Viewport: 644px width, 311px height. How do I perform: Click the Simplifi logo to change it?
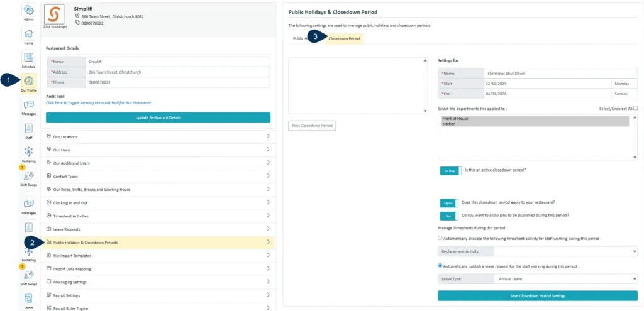(x=55, y=14)
